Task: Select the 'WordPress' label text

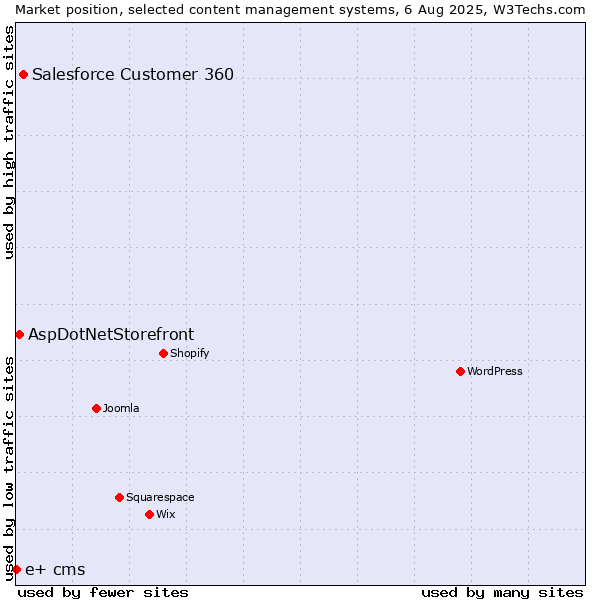Action: [495, 371]
